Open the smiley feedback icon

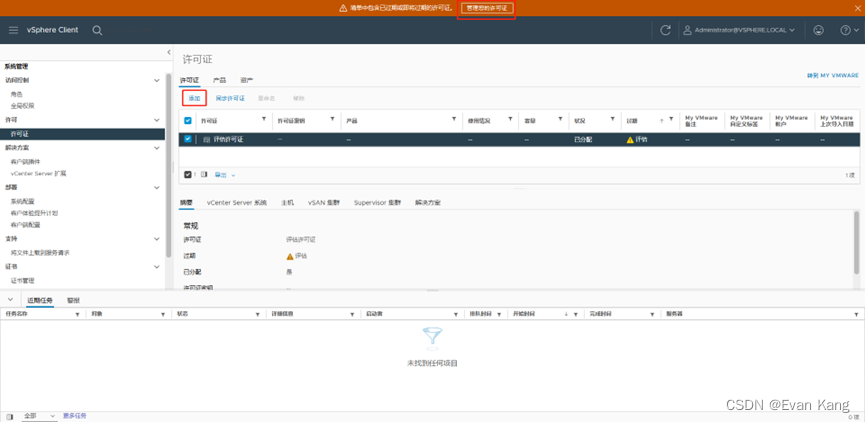coord(819,30)
